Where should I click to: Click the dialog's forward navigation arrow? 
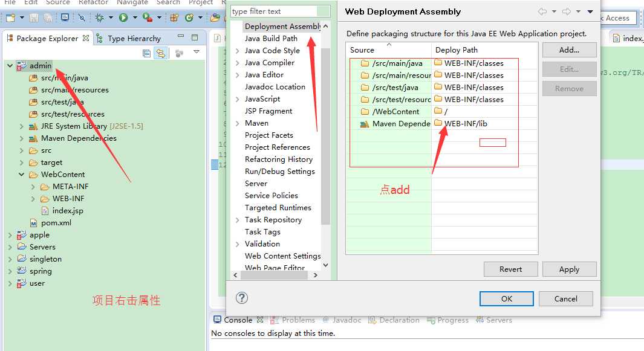tap(567, 11)
